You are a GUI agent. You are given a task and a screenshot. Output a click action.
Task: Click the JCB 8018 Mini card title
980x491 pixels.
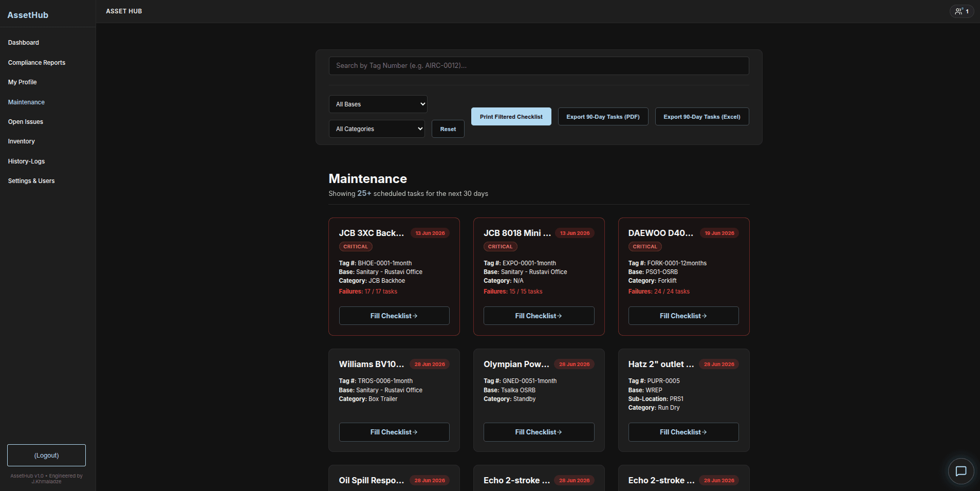tap(517, 233)
